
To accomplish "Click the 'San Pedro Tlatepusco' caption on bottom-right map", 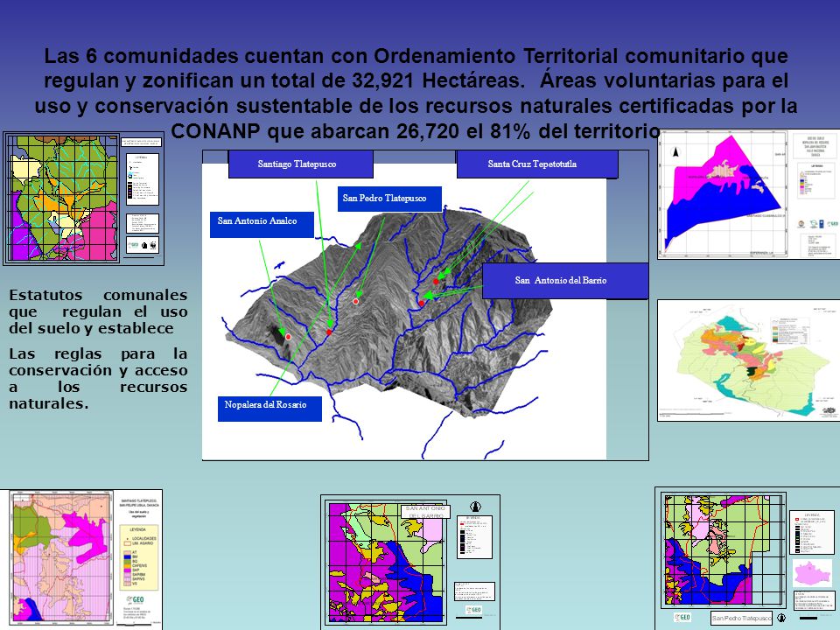I will tap(741, 618).
